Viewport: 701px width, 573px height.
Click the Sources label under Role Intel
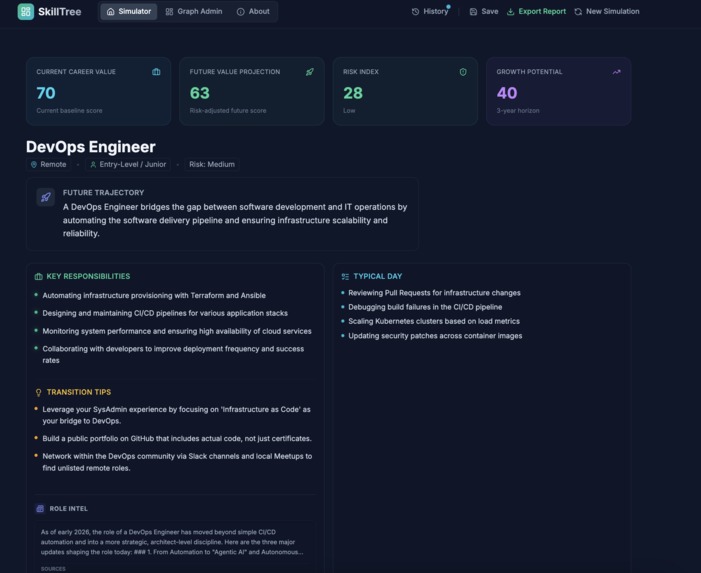pos(53,569)
